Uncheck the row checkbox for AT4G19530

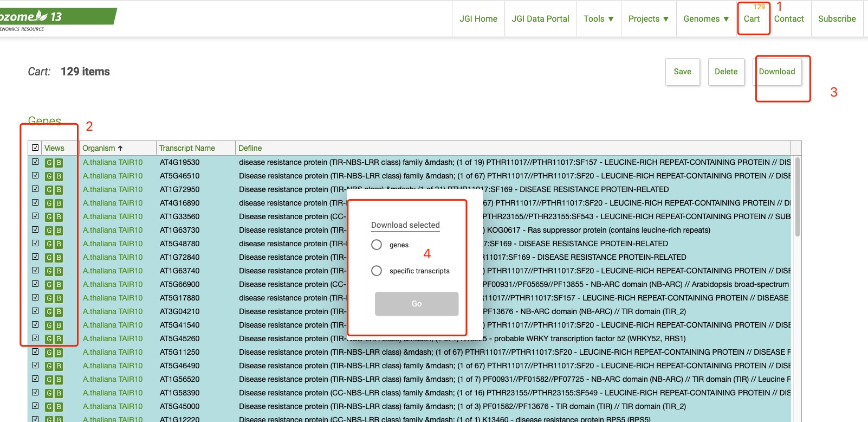pyautogui.click(x=35, y=162)
